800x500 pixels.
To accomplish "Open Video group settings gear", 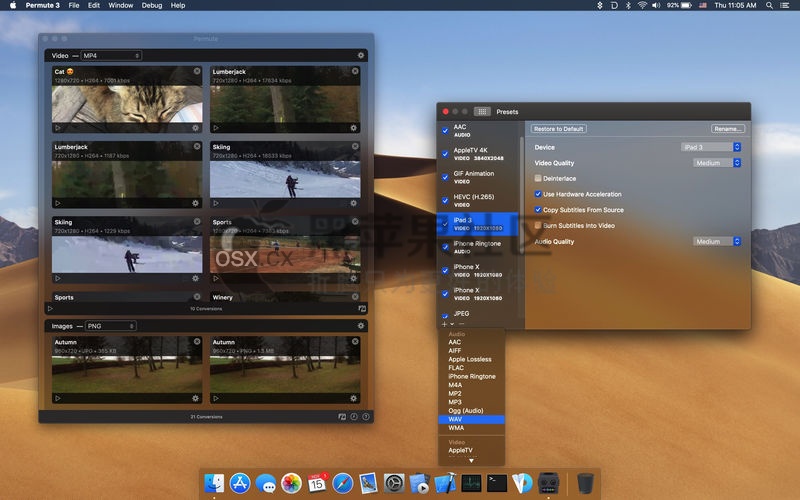I will click(361, 55).
